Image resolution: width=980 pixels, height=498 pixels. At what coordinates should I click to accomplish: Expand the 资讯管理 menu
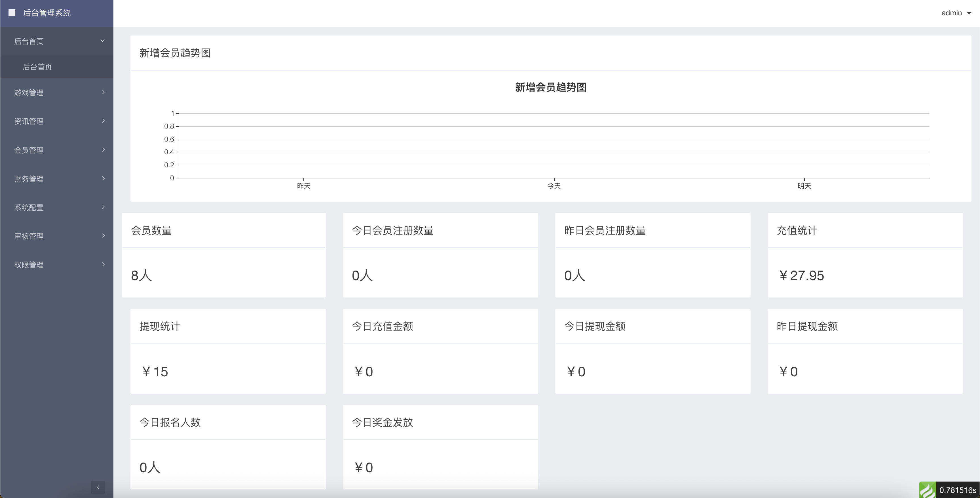click(57, 121)
